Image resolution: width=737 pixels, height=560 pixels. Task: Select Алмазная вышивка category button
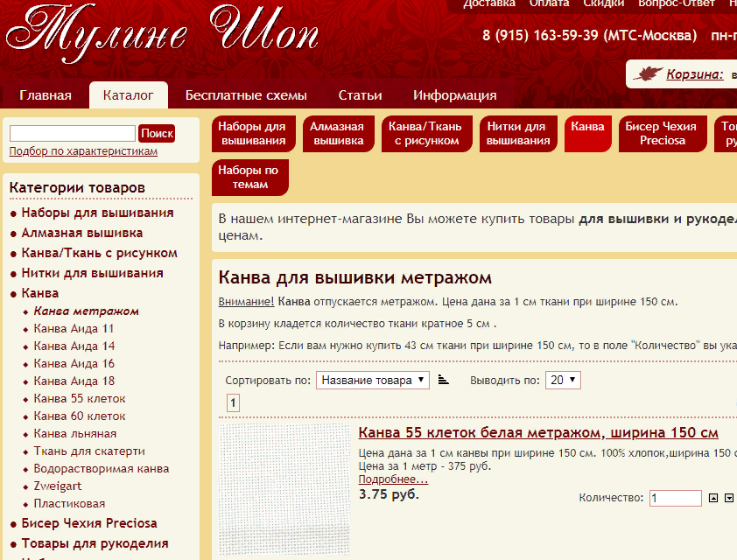click(338, 134)
